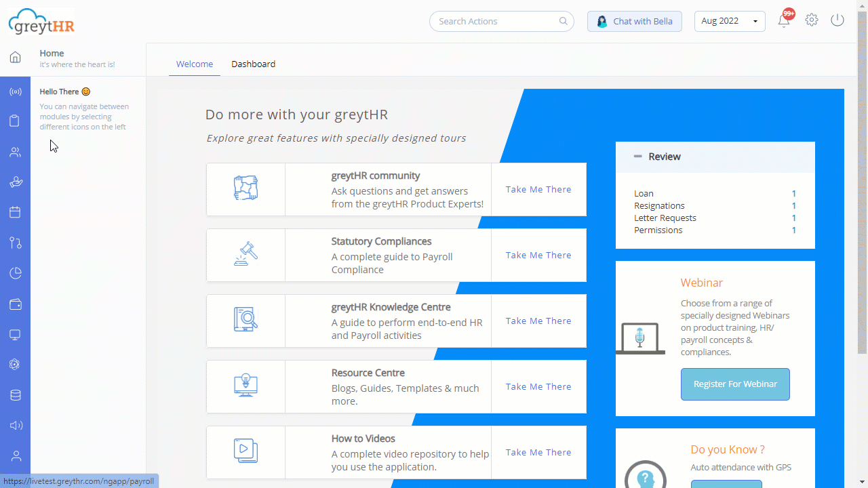Collapse the Review panel with the minus icon
This screenshot has width=868, height=488.
point(637,156)
